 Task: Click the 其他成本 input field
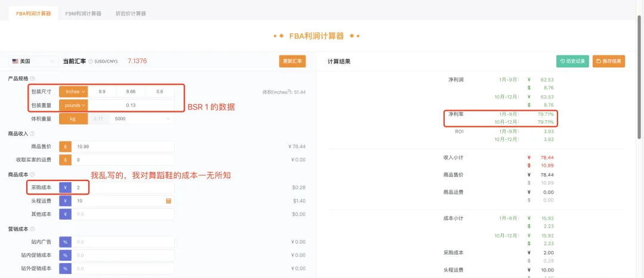(123, 214)
